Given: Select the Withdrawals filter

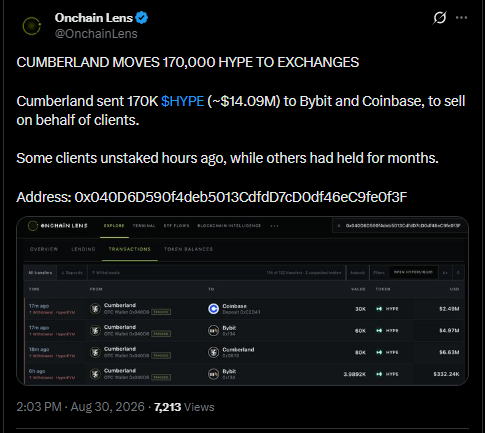Looking at the screenshot, I should click(x=106, y=273).
